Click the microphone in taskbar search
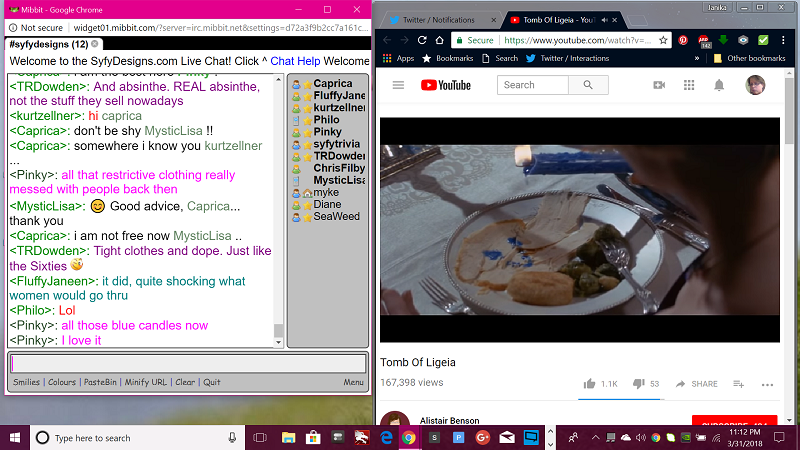Viewport: 800px width, 450px height. 232,437
